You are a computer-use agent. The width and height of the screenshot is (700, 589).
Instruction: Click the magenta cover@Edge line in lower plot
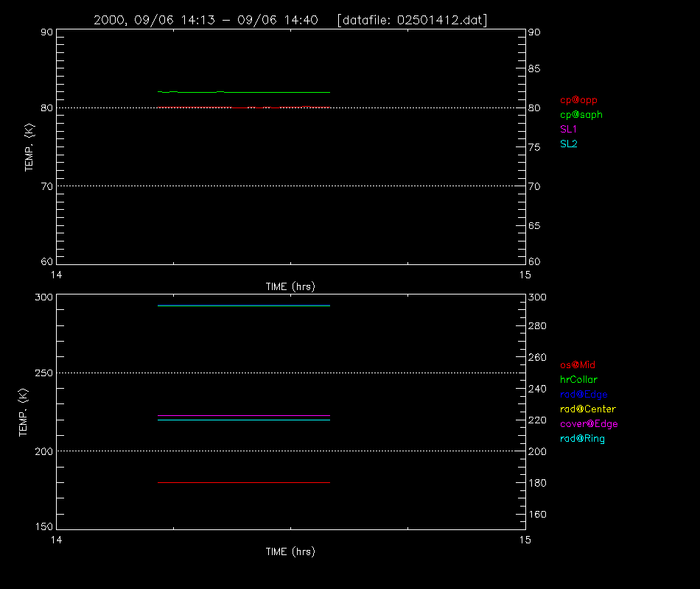click(x=244, y=415)
